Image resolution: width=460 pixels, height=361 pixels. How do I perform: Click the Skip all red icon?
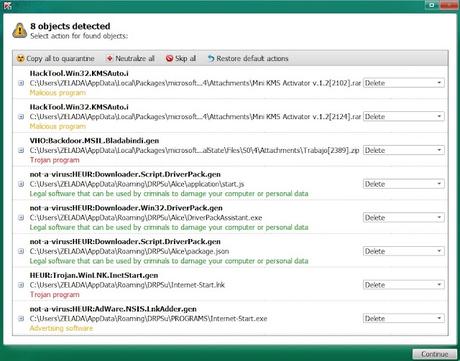coord(170,59)
